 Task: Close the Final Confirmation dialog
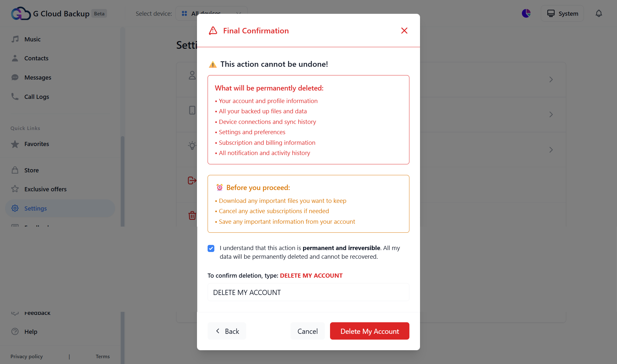click(x=404, y=30)
